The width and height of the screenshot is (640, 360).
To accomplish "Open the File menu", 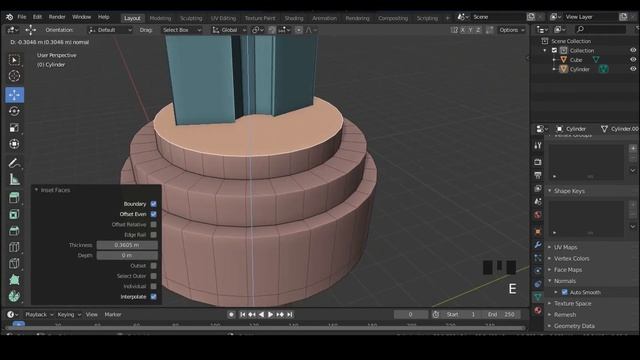I will [x=22, y=17].
